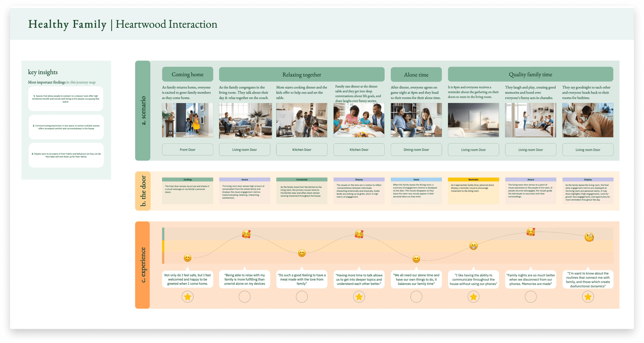Image resolution: width=644 pixels, height=343 pixels.
Task: Toggle star under "I'm want to know" quote
Action: point(588,297)
